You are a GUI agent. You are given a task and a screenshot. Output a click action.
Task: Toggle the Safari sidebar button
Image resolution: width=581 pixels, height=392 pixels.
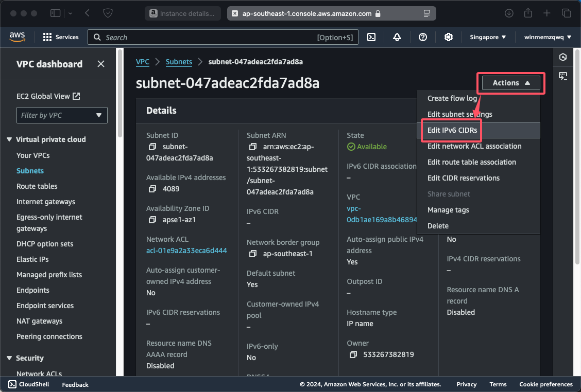[55, 13]
